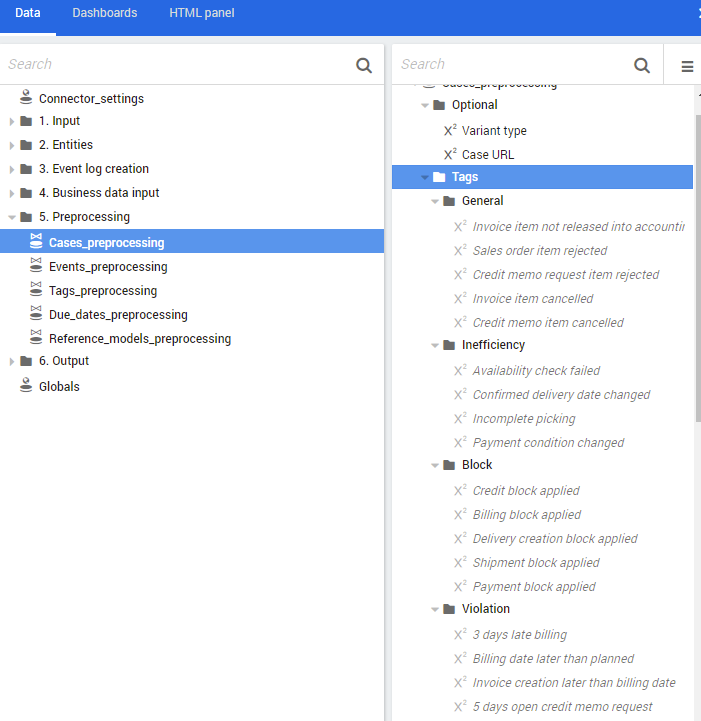
Task: Click the Connector_settings table icon
Action: pos(26,98)
